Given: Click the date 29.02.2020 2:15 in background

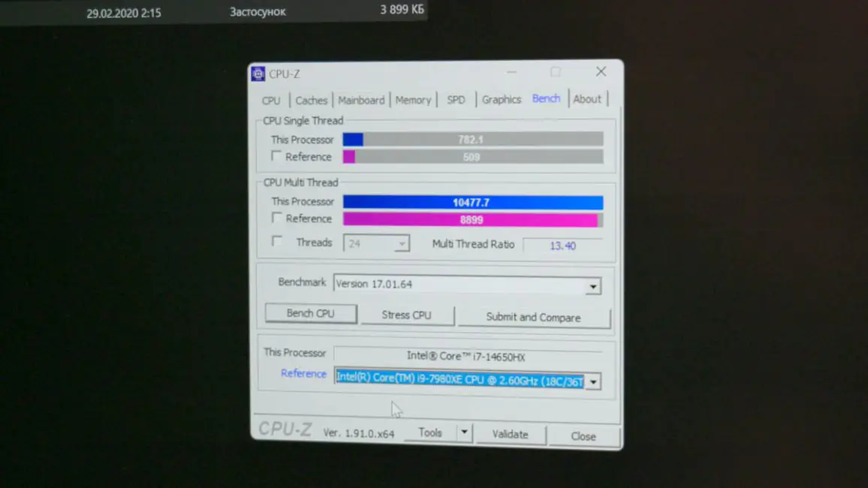Looking at the screenshot, I should pyautogui.click(x=123, y=13).
